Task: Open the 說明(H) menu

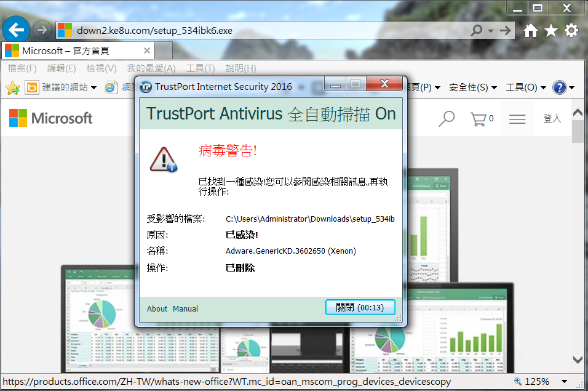Action: (x=240, y=68)
